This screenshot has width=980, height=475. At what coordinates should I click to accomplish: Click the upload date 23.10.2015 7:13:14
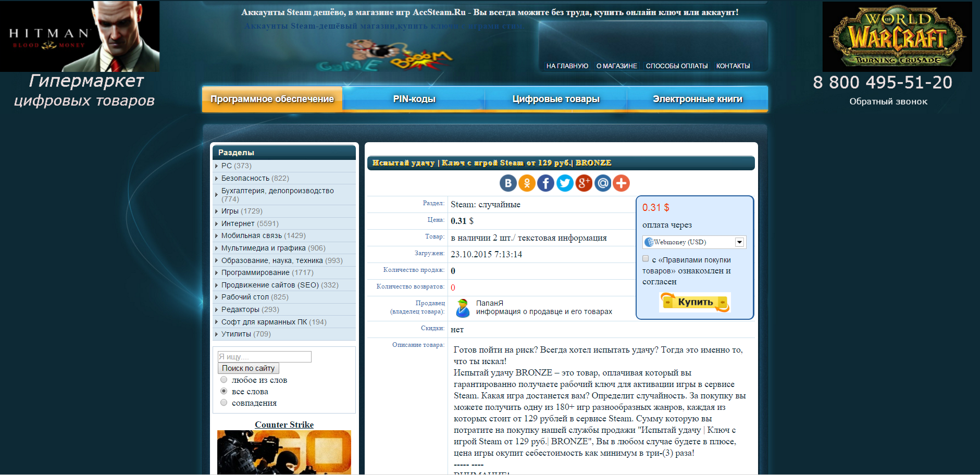tap(486, 254)
